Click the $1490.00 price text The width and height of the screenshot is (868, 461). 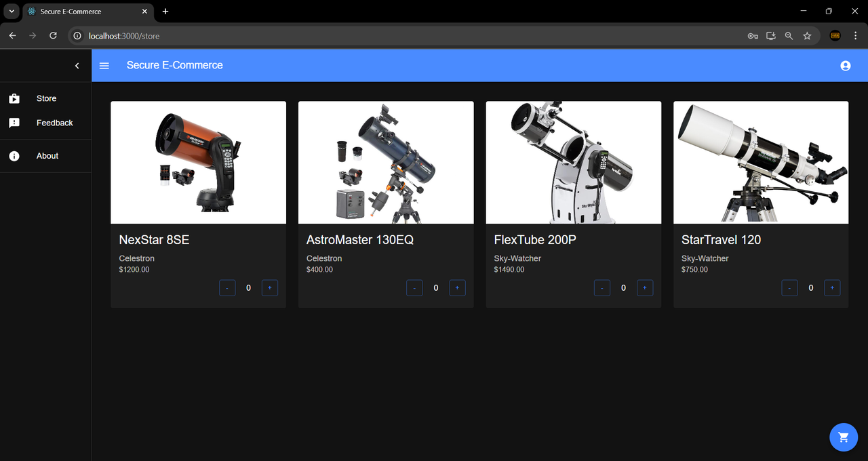509,270
